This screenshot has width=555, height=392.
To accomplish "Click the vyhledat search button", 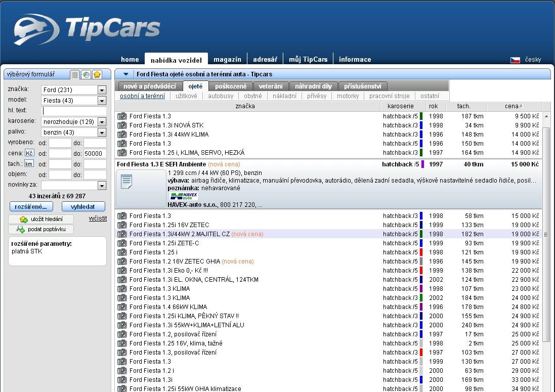I will [83, 206].
